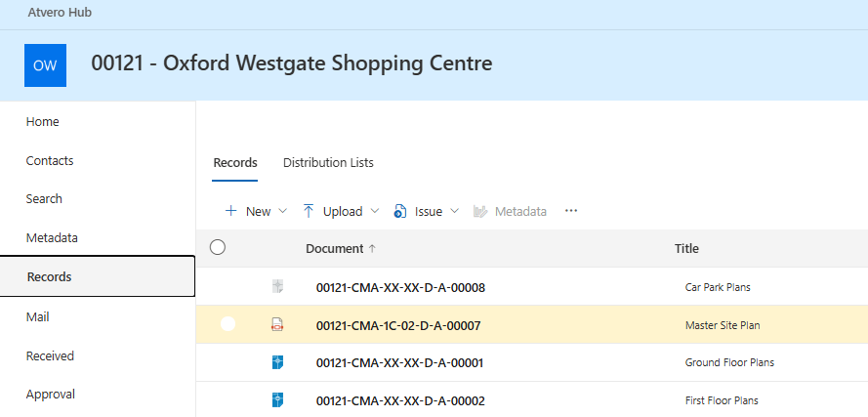Screen dimensions: 868x417
Task: Open document 00121-CMA-XX-XX-D-A-00008
Action: (400, 287)
